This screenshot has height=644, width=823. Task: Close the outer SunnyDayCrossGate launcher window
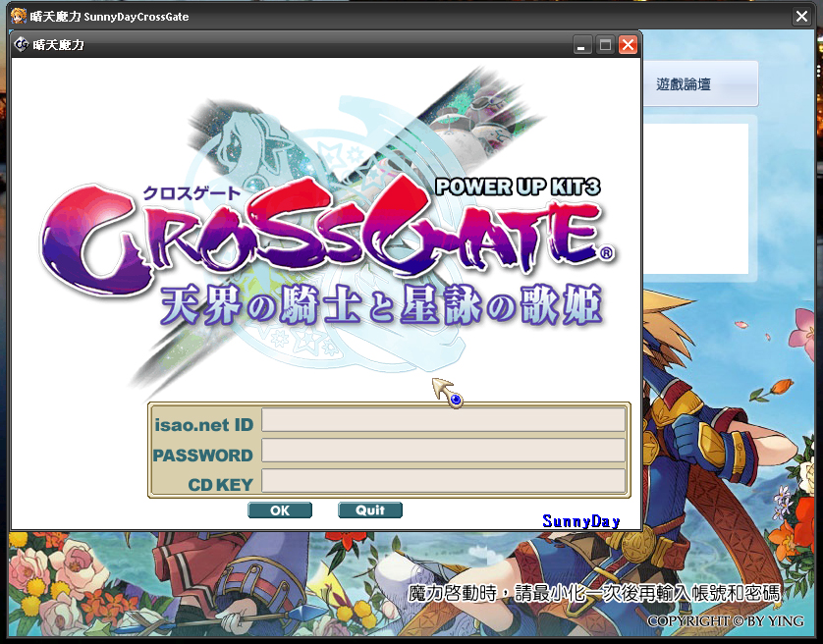point(801,17)
